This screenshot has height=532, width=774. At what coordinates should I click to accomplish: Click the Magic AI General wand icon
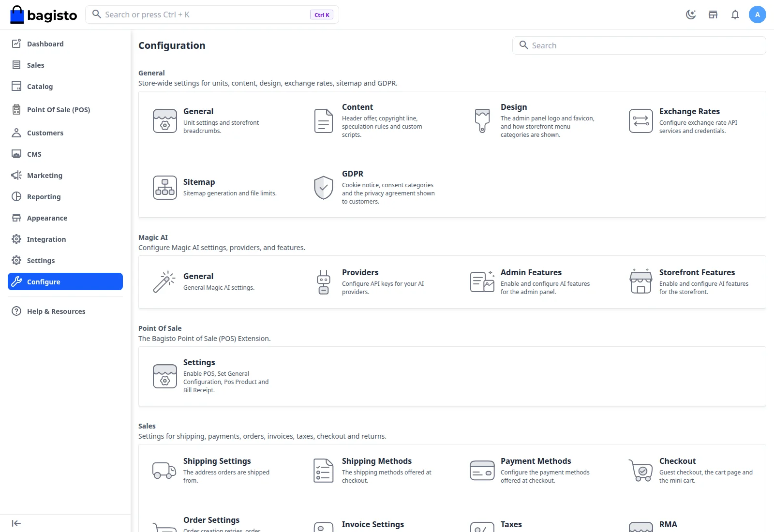pyautogui.click(x=165, y=282)
